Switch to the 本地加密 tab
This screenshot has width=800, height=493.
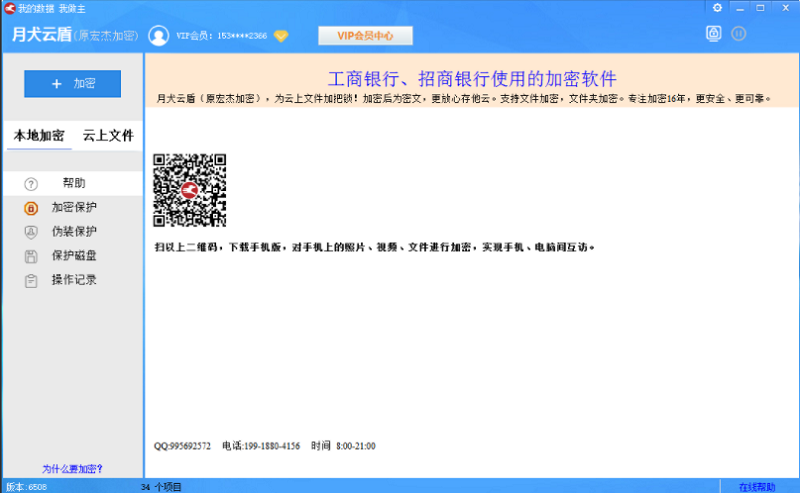39,136
